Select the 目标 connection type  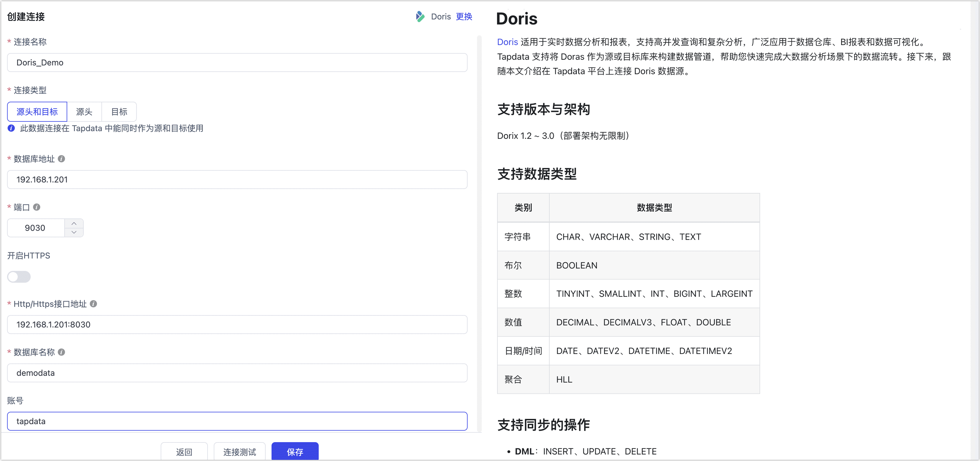(119, 111)
